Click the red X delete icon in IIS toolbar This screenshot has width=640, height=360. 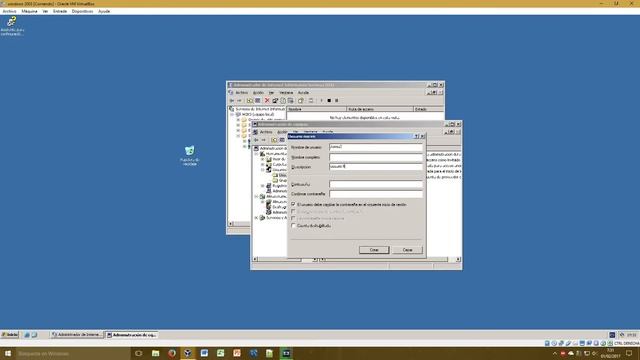pyautogui.click(x=267, y=100)
